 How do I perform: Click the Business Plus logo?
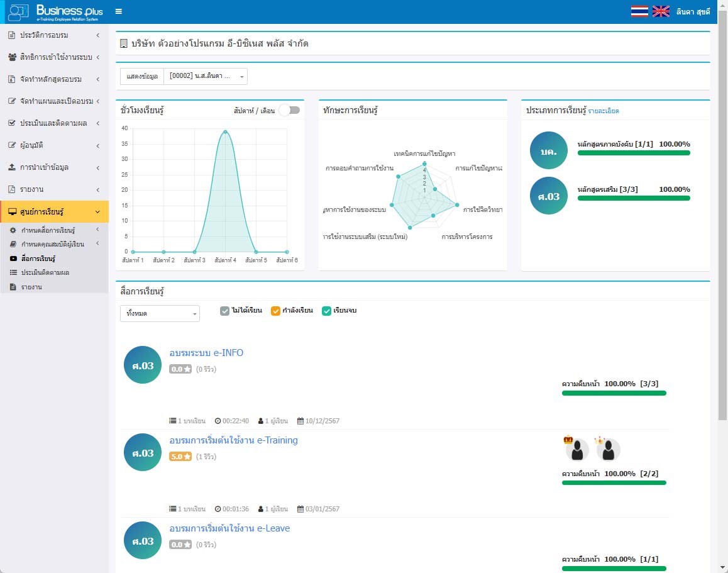56,12
